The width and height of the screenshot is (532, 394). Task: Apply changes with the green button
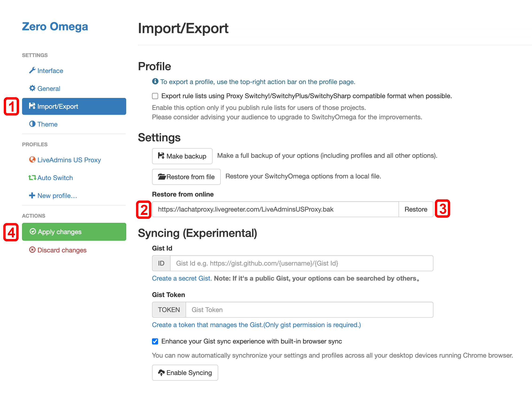coord(74,232)
